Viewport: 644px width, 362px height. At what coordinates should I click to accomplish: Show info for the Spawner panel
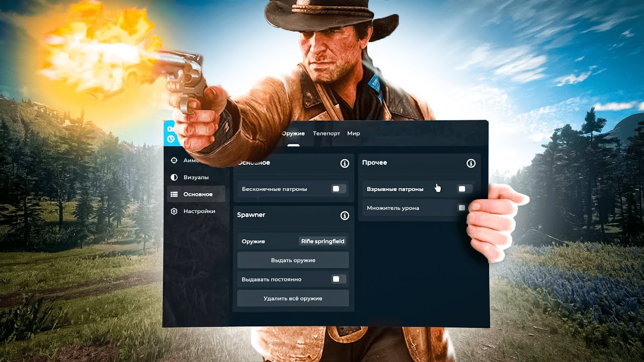coord(345,216)
